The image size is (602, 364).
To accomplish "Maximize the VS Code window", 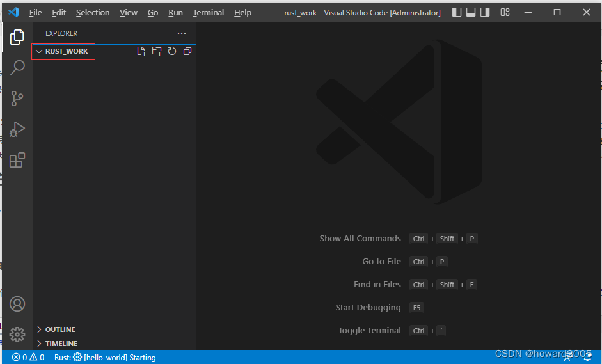I will point(557,12).
